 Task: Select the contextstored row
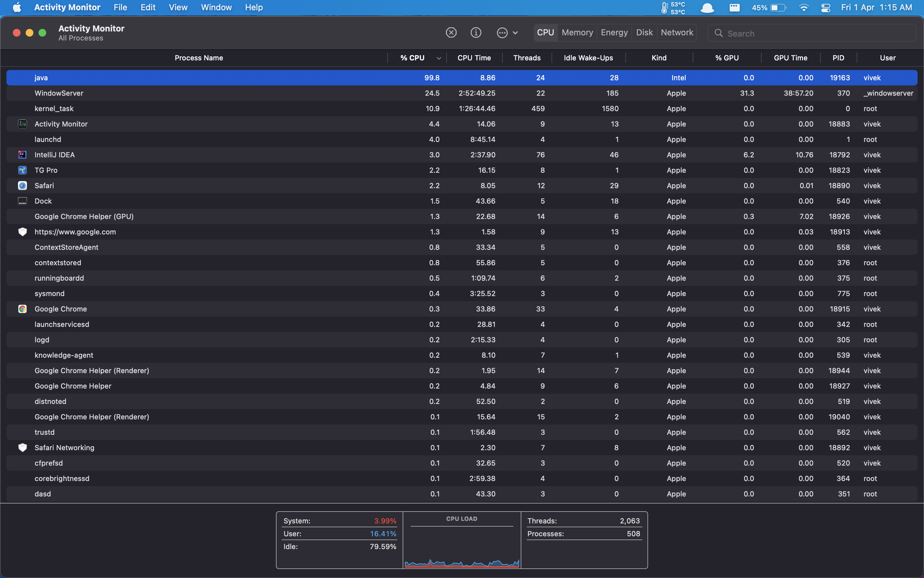462,263
